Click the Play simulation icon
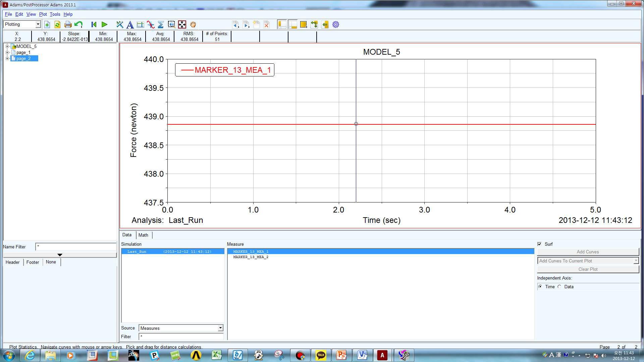Image resolution: width=644 pixels, height=362 pixels. pyautogui.click(x=104, y=24)
